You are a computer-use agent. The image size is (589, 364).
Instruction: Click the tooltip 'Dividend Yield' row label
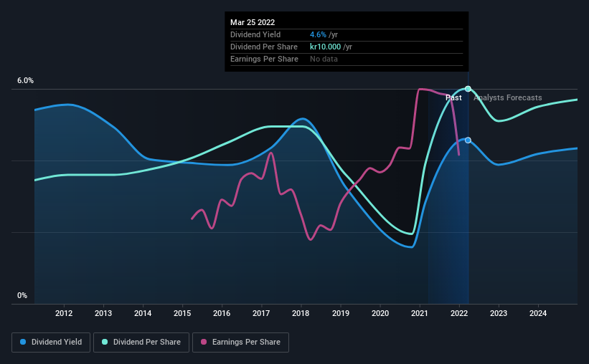point(255,34)
